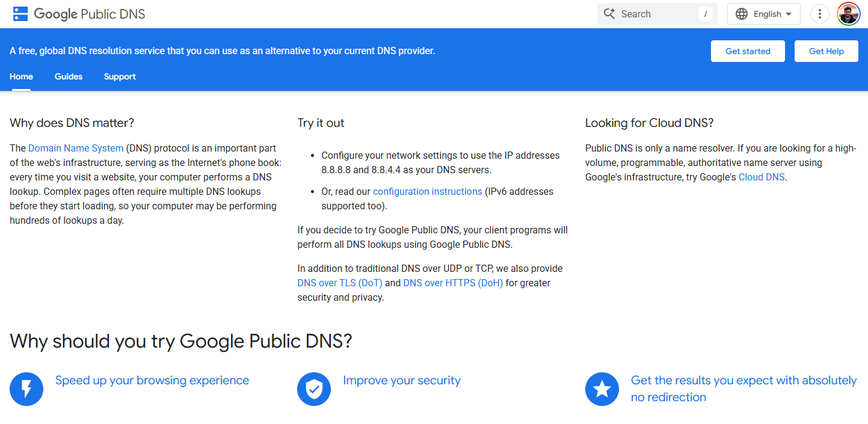Viewport: 868px width, 424px height.
Task: Open the user account avatar
Action: (849, 14)
